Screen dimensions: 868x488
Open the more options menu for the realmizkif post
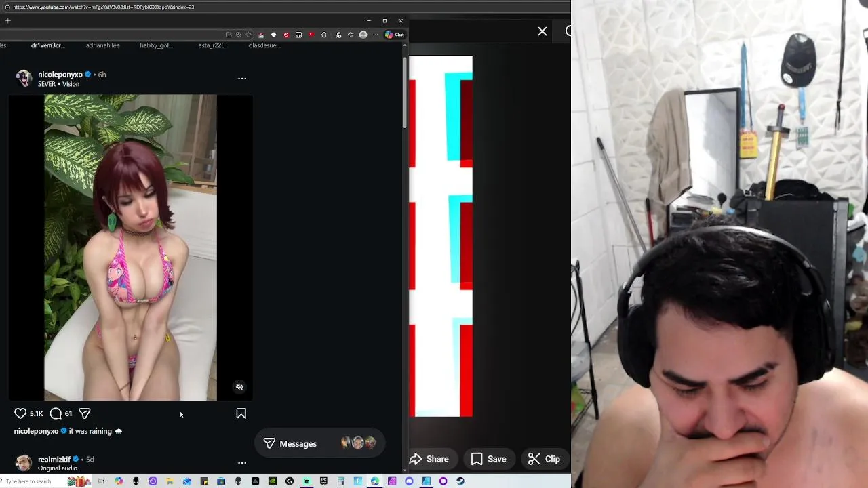pos(242,463)
